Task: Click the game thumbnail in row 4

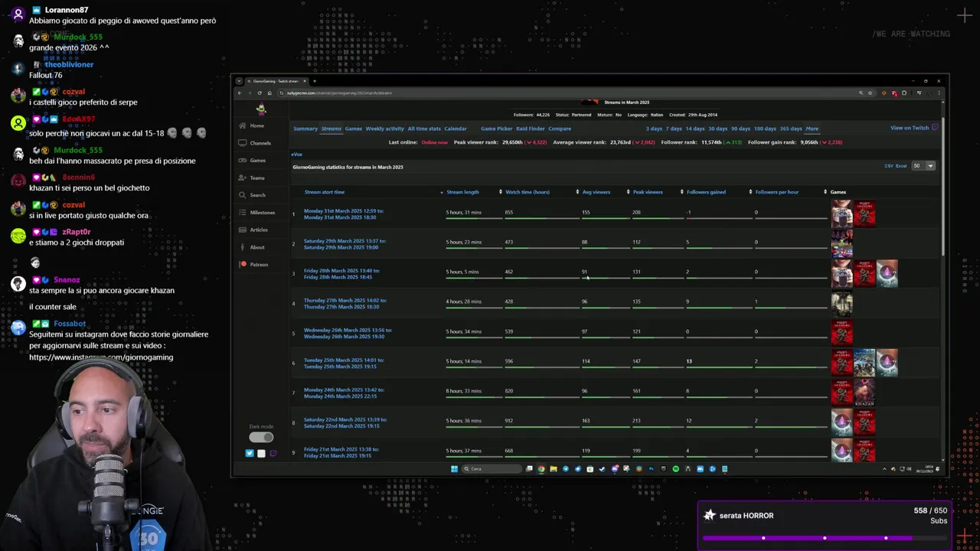Action: 841,304
